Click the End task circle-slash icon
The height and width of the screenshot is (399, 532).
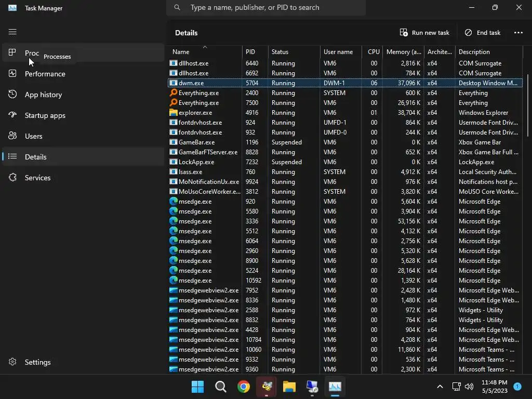point(468,32)
